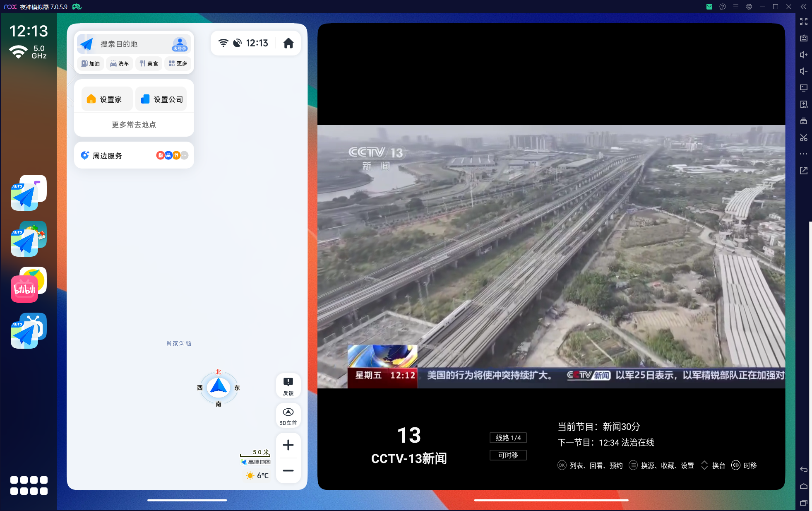Tap the 6°C weather indicator
812x511 pixels.
click(257, 475)
